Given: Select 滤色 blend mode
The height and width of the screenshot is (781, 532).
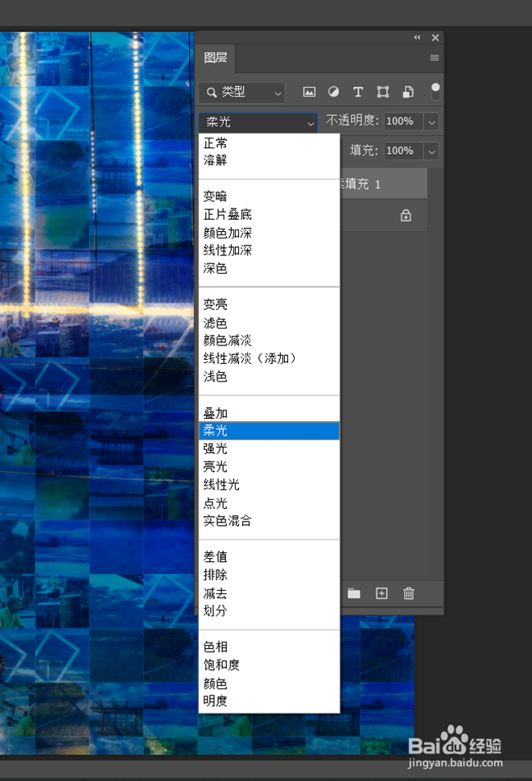Looking at the screenshot, I should pos(270,323).
